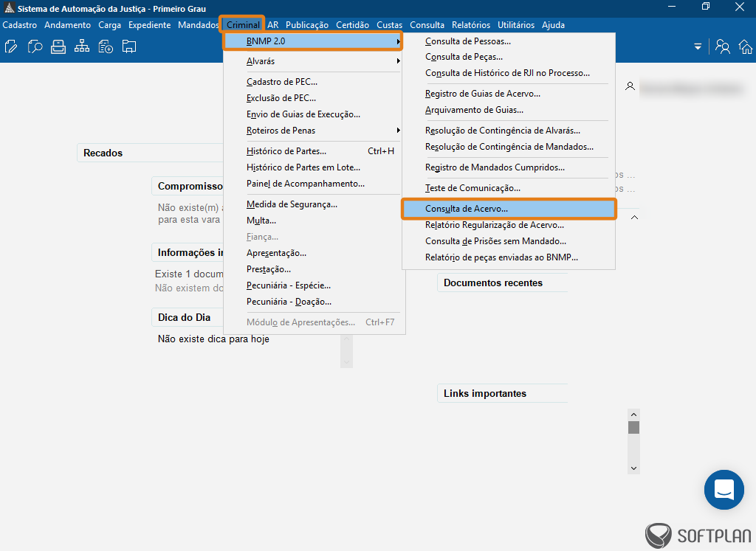Image resolution: width=756 pixels, height=551 pixels.
Task: Expand the toolbar overflow arrow
Action: point(698,46)
